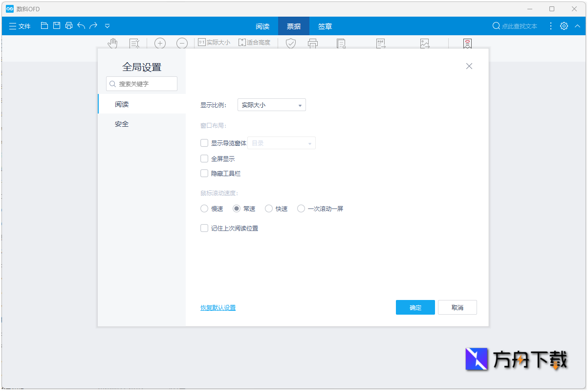Click the zoom out minus icon
The width and height of the screenshot is (588, 391).
tap(182, 43)
